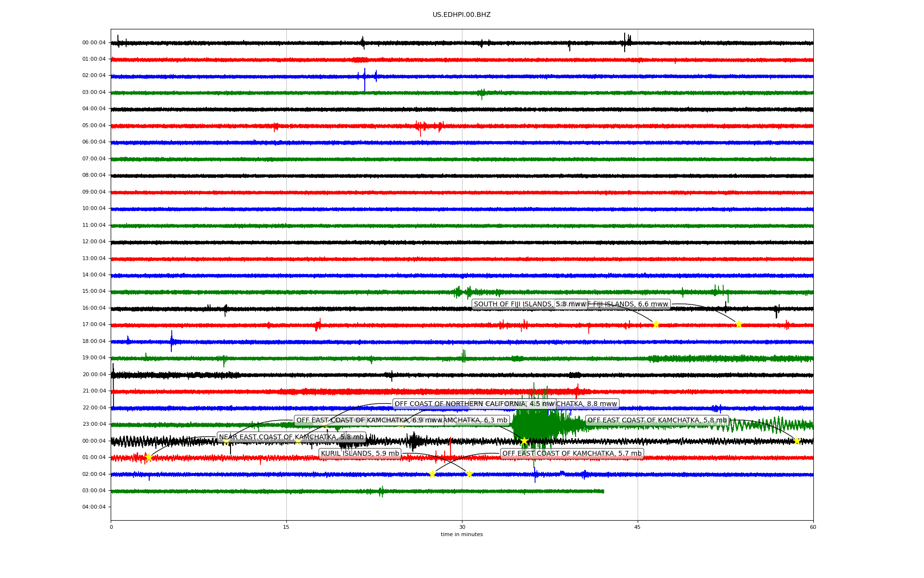Click the 19:00:04 row time label
The image size is (924, 578).
94,358
